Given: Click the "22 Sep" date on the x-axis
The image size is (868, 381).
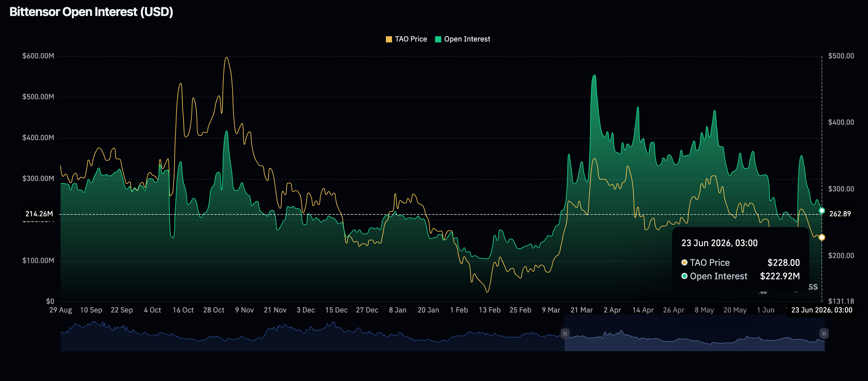Looking at the screenshot, I should coord(122,310).
